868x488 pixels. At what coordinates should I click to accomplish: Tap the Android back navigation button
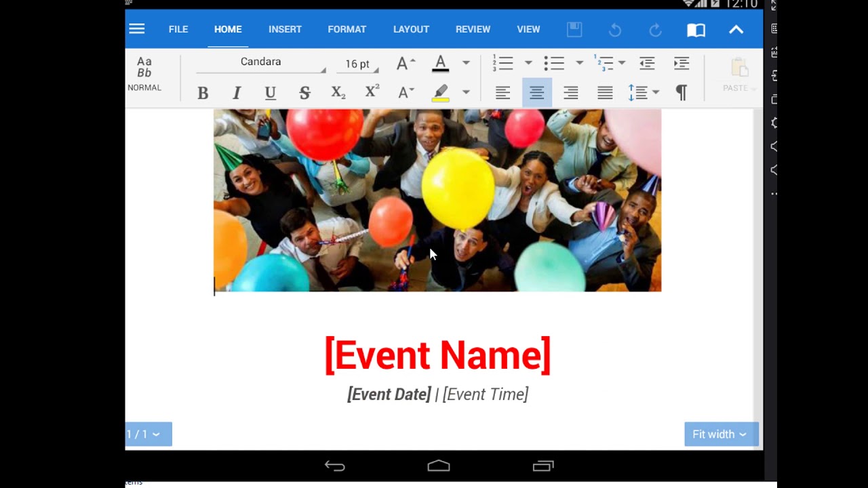pos(335,466)
